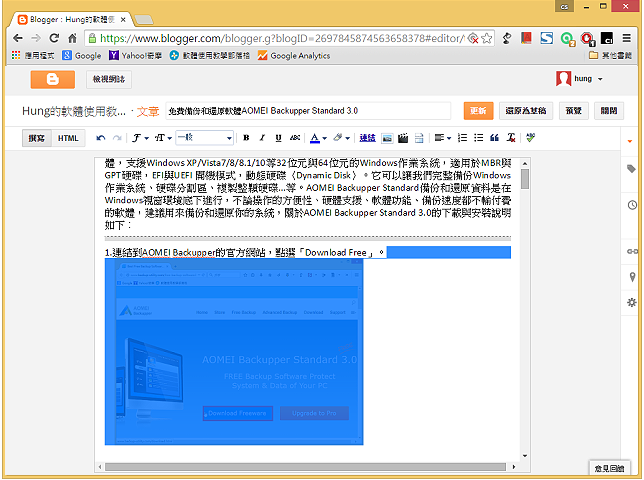The height and width of the screenshot is (480, 644).
Task: Open the Chrome hamburger menu
Action: [x=626, y=38]
